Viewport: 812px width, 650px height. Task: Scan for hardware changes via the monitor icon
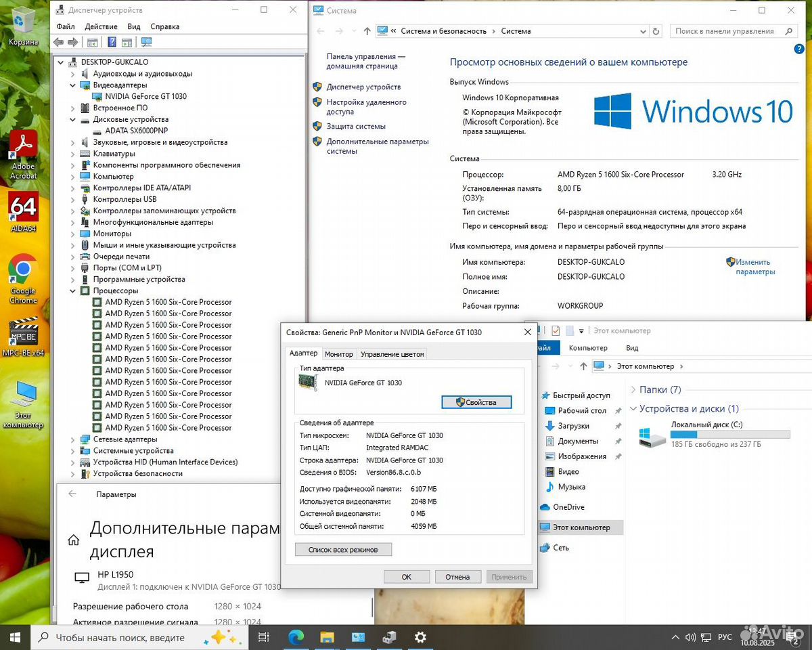pyautogui.click(x=146, y=42)
